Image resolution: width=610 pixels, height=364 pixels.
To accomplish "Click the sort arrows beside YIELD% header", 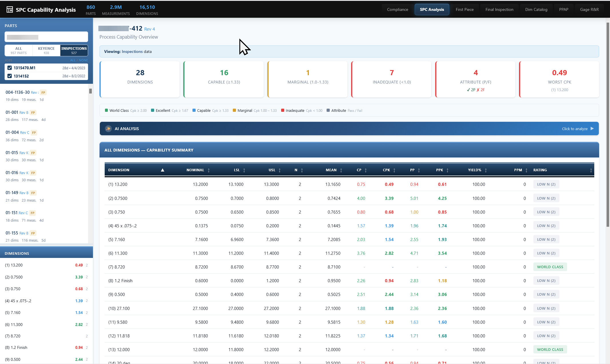I will [486, 170].
